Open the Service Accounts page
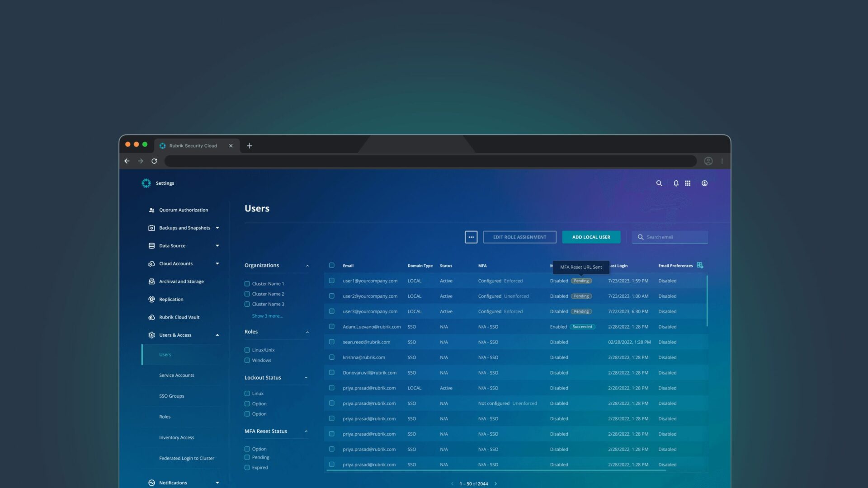Screen dimensions: 868x488 coord(177,375)
